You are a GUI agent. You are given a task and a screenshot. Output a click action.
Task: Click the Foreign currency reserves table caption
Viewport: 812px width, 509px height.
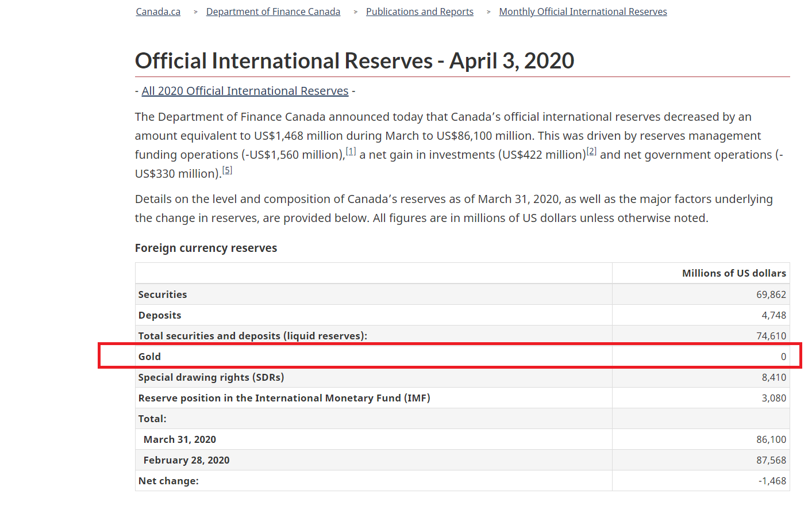(206, 248)
